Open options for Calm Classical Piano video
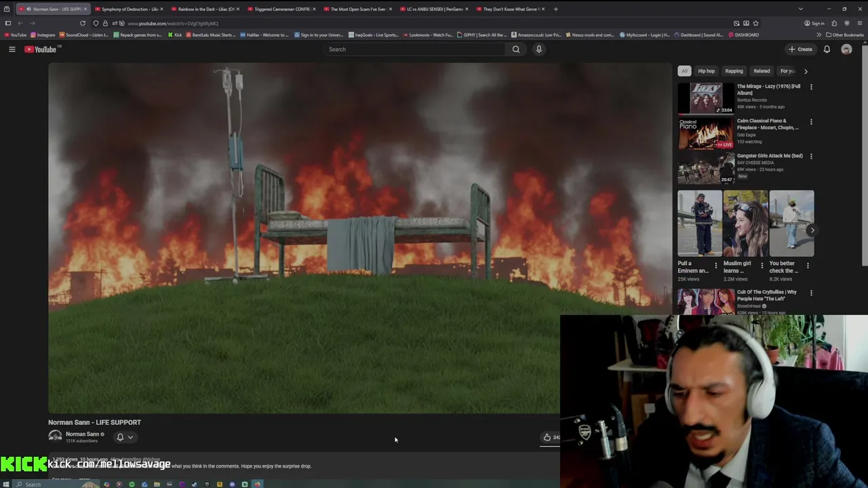This screenshot has height=488, width=868. click(x=811, y=122)
